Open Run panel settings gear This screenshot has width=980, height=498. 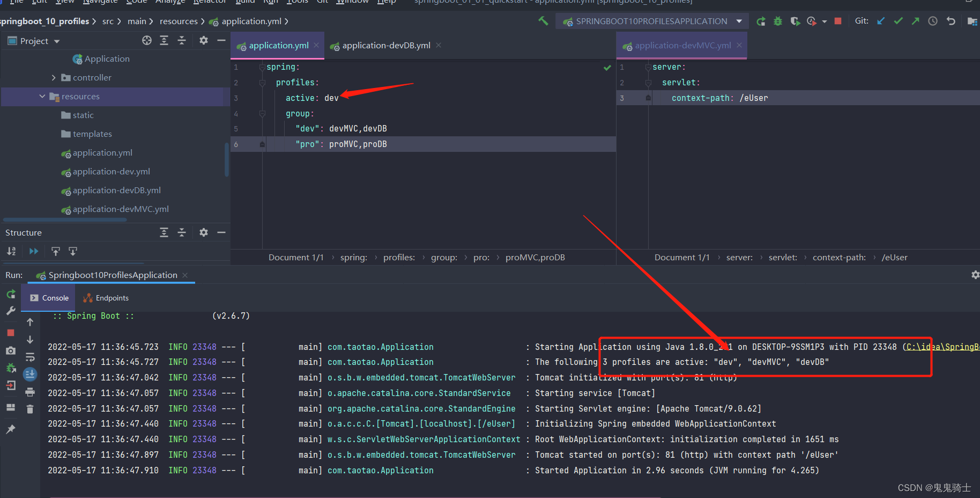(x=975, y=275)
